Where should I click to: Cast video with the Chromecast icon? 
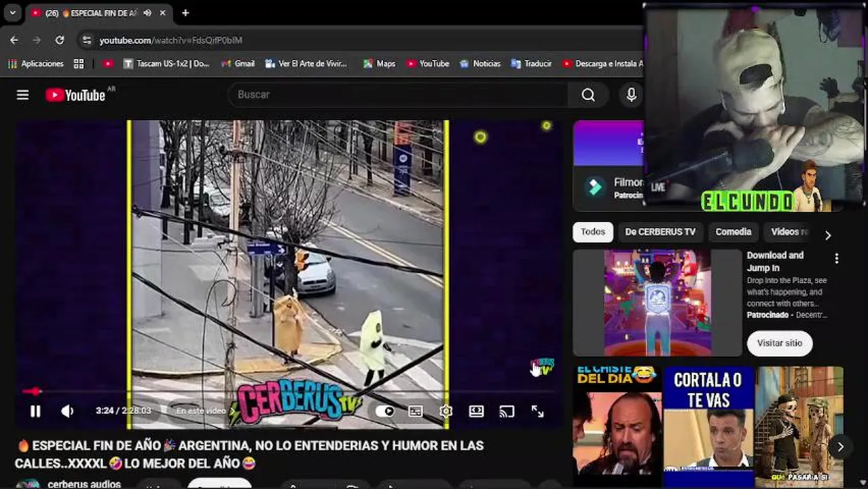point(507,412)
